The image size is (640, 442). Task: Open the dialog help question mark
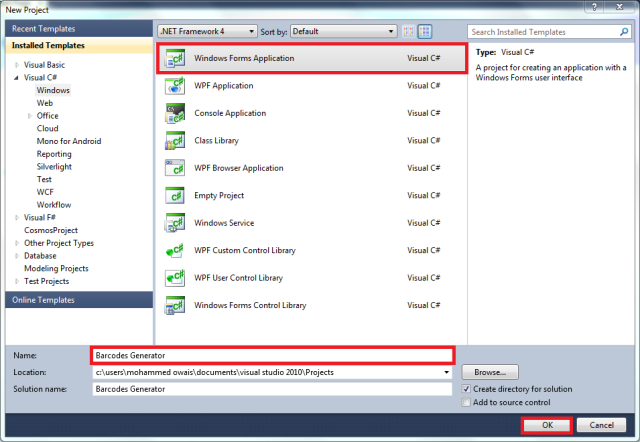click(595, 7)
